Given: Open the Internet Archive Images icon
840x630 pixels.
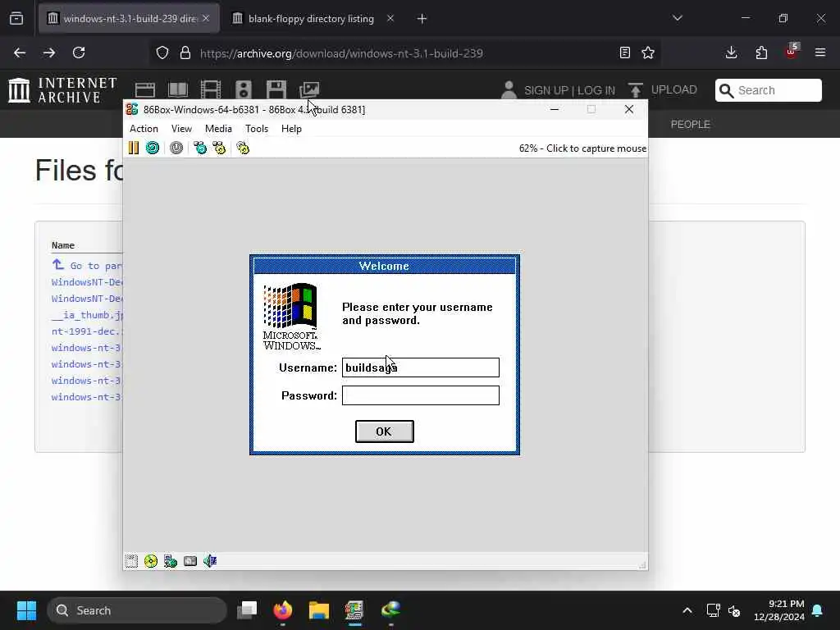Looking at the screenshot, I should [x=309, y=89].
